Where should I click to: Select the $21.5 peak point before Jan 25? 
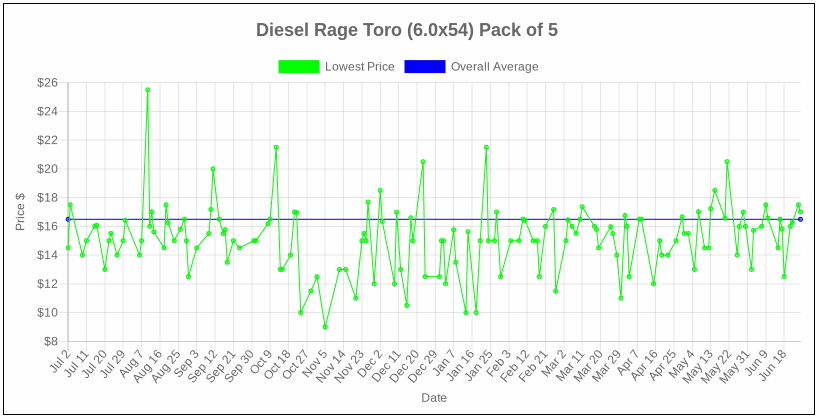pos(486,147)
